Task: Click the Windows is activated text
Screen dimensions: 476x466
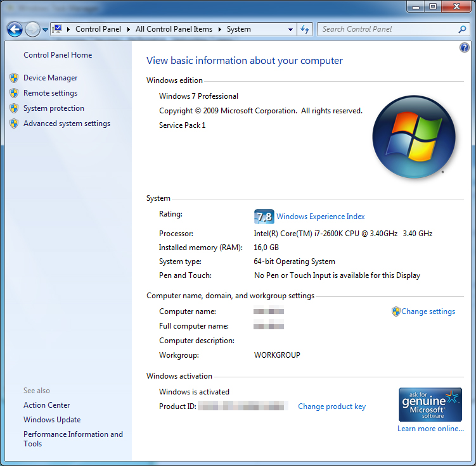Action: pyautogui.click(x=194, y=392)
